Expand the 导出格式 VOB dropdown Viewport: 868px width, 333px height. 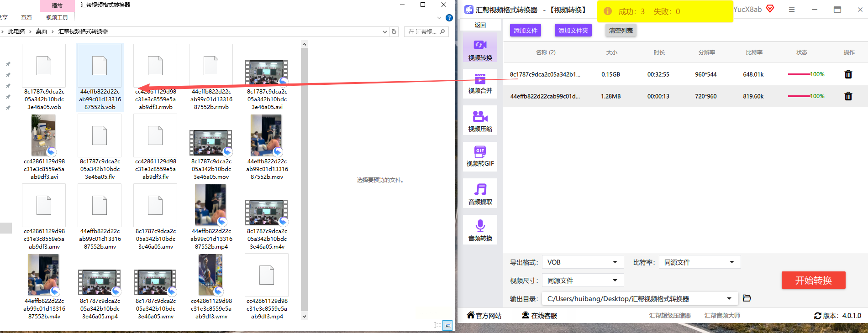[x=583, y=262]
